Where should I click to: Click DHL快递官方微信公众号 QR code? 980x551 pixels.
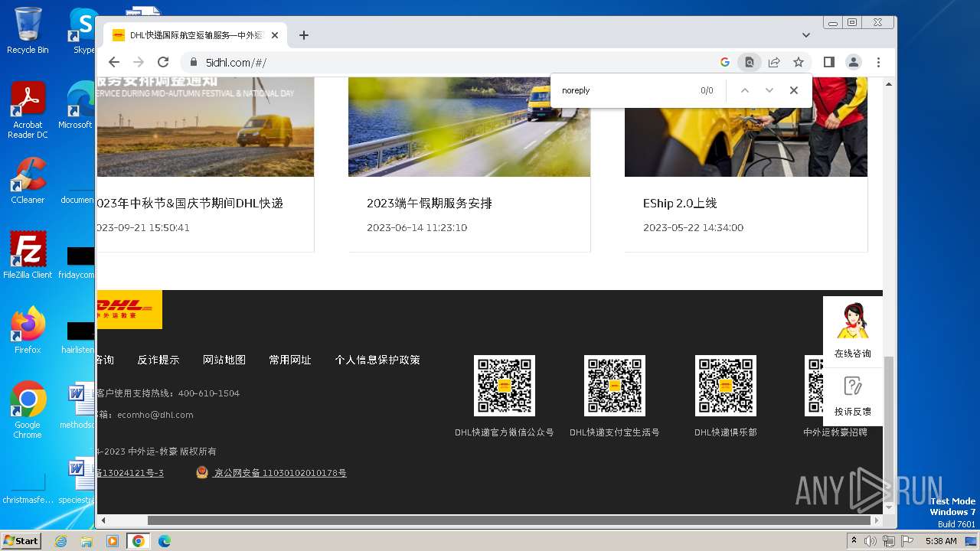[505, 386]
